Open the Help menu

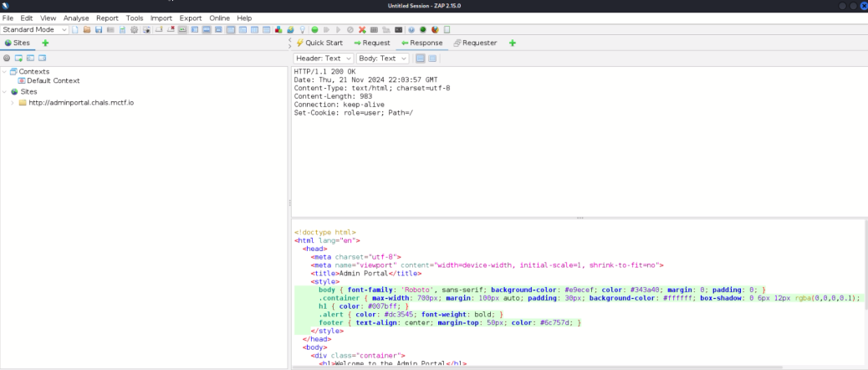coord(244,18)
